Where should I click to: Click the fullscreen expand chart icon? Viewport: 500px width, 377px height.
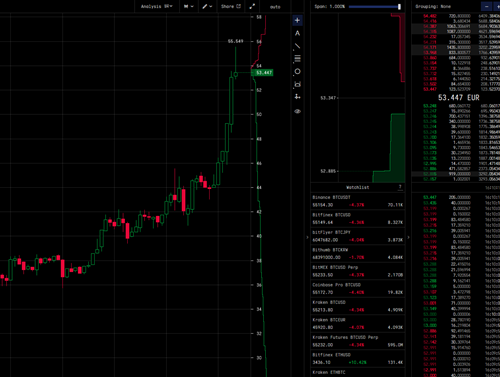[x=252, y=6]
